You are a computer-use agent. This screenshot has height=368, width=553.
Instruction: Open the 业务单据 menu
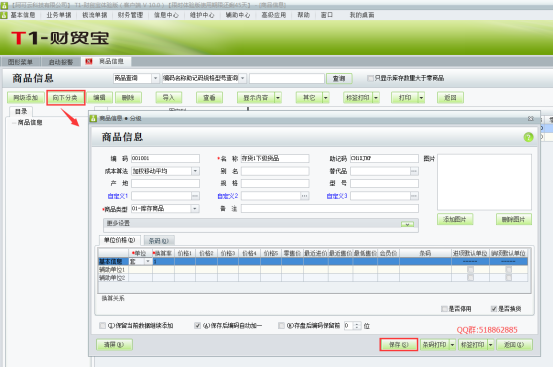click(x=59, y=15)
